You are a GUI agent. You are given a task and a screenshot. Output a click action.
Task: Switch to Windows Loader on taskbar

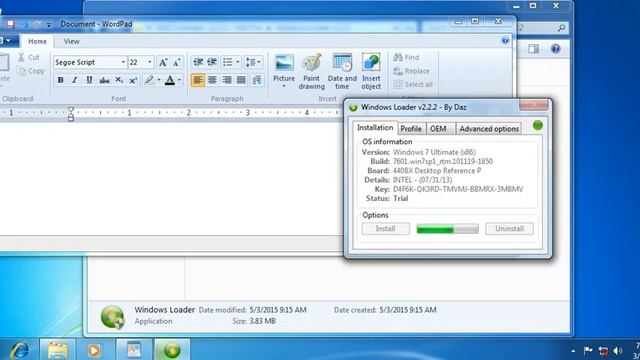[172, 350]
